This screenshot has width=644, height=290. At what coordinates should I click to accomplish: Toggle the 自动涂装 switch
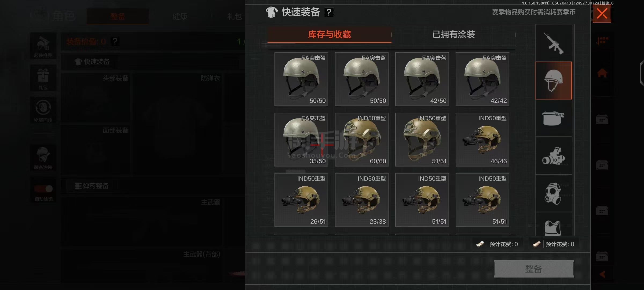(43, 189)
